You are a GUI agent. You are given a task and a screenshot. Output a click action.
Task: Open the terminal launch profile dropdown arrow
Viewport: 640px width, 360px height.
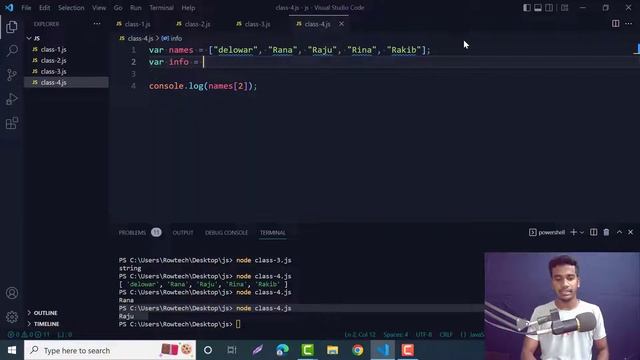582,232
